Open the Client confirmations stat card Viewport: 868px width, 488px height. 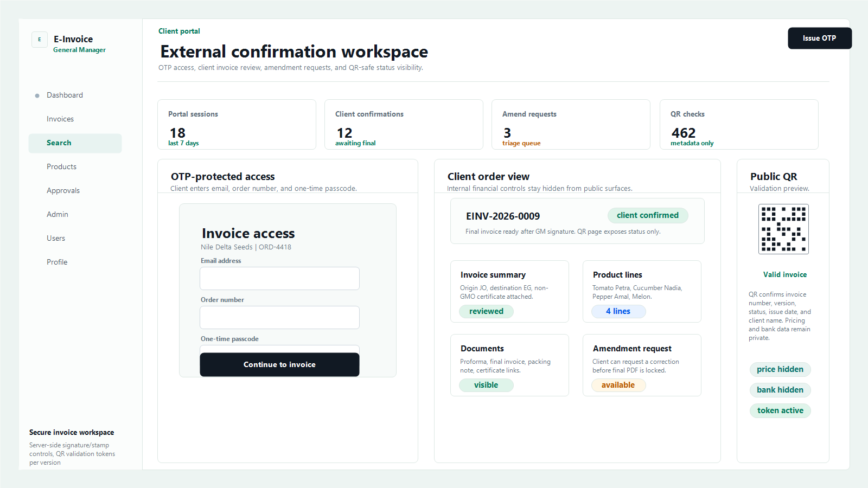click(x=404, y=125)
